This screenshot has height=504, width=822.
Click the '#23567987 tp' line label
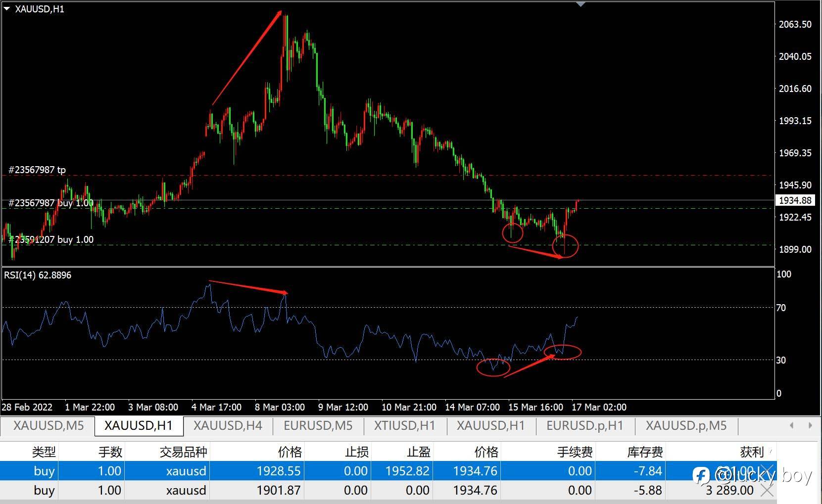point(37,170)
